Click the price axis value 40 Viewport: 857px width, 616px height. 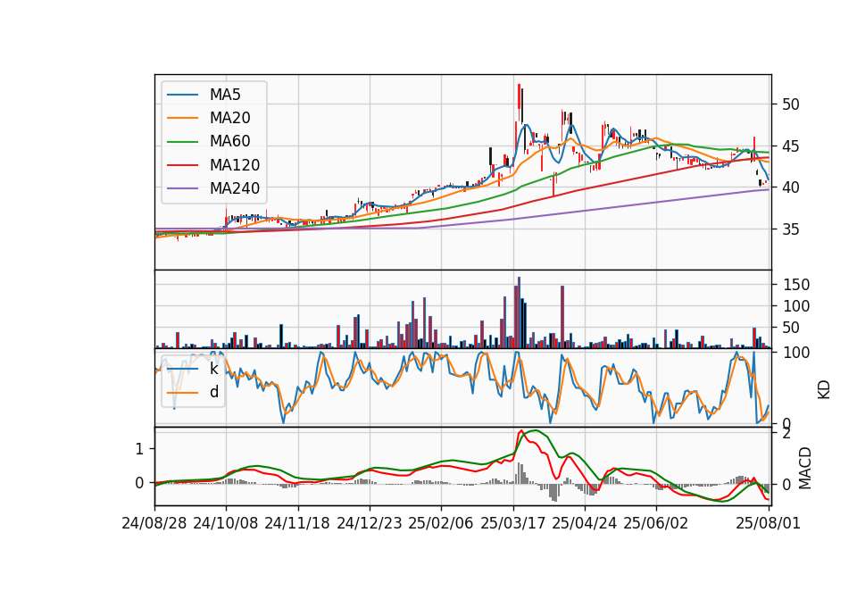(790, 187)
